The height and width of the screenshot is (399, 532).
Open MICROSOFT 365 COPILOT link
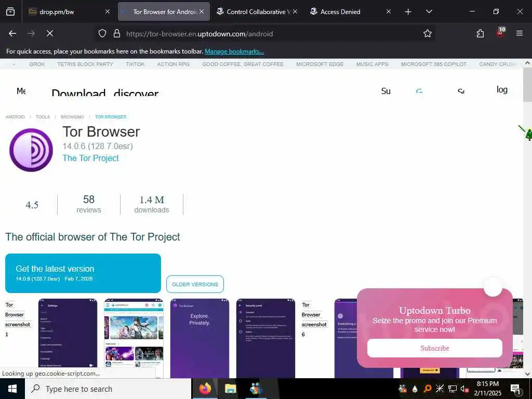click(x=434, y=64)
